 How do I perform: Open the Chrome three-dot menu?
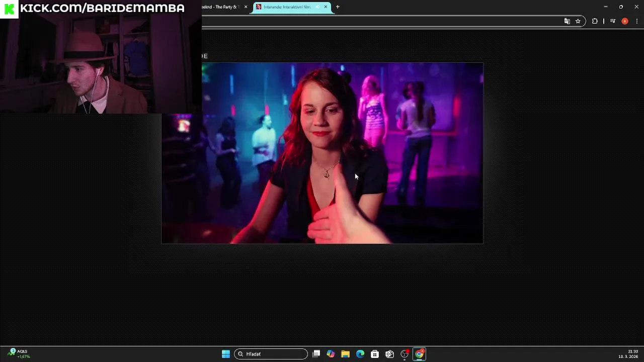(x=637, y=21)
